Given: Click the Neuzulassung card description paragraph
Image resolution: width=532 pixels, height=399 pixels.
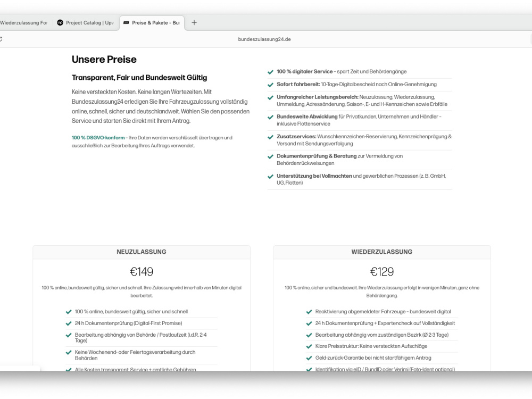Looking at the screenshot, I should [x=142, y=292].
